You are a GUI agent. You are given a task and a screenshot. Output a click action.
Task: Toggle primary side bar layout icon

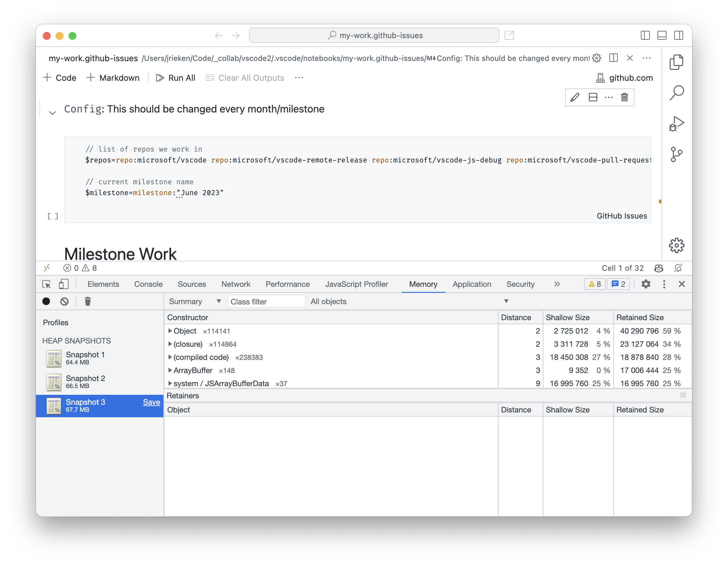click(x=645, y=35)
